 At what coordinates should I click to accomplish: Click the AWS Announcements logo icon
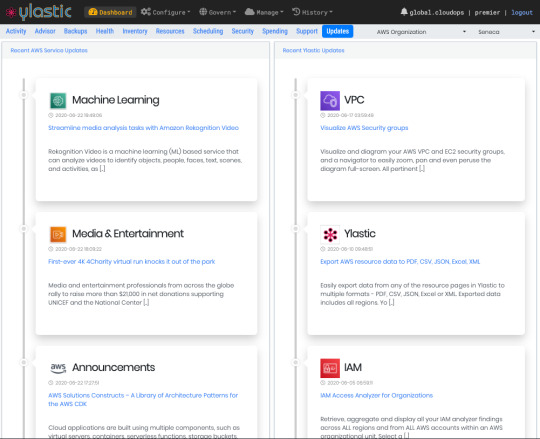[x=58, y=368]
